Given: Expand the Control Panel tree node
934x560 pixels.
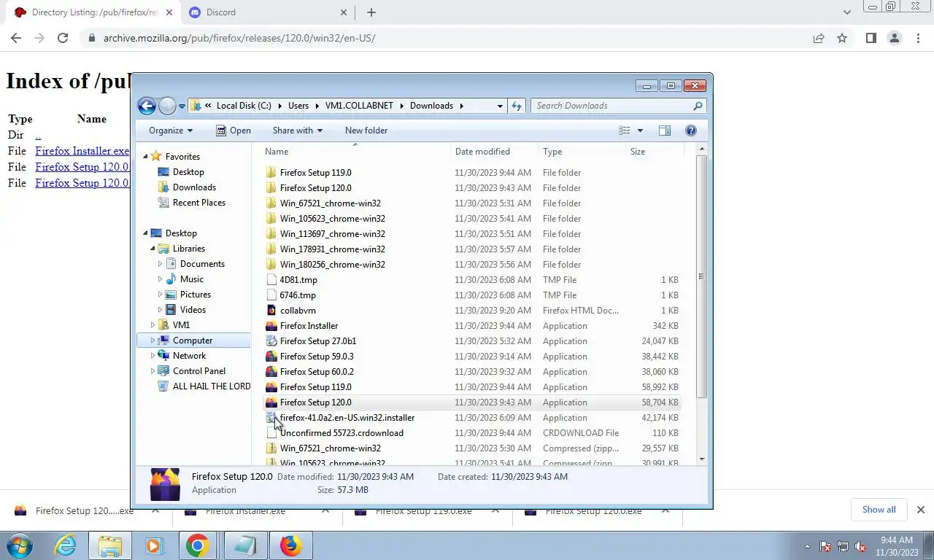Looking at the screenshot, I should 153,371.
